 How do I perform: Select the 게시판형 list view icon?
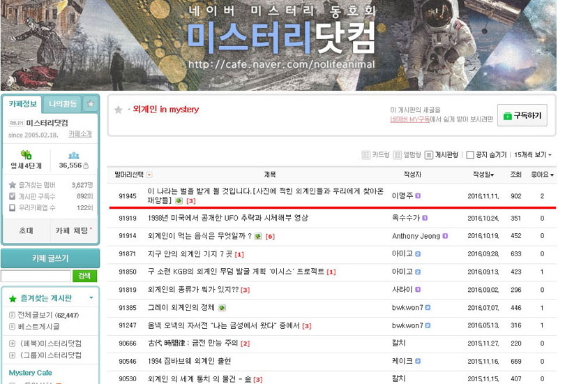(x=429, y=154)
